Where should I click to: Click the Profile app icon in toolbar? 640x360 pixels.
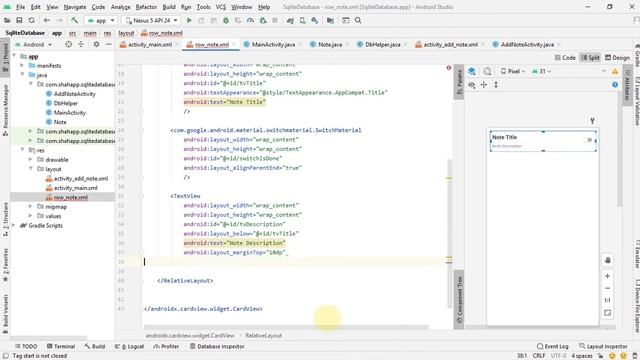pos(250,20)
